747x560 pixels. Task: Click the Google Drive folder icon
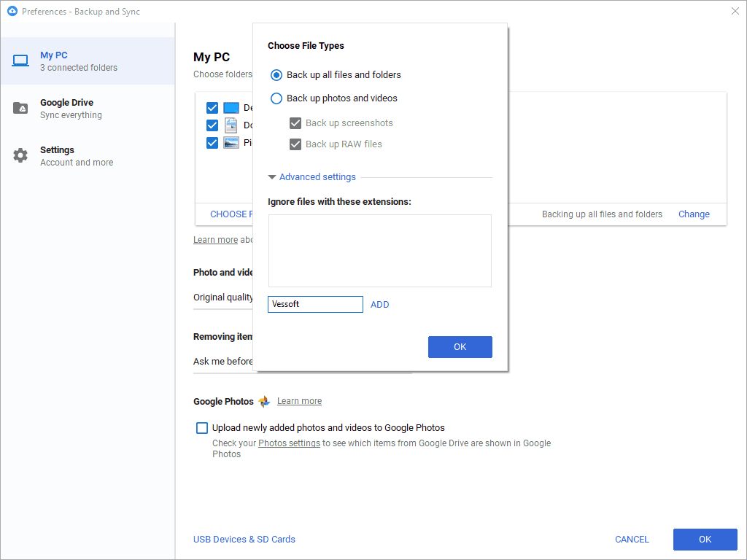[x=20, y=109]
